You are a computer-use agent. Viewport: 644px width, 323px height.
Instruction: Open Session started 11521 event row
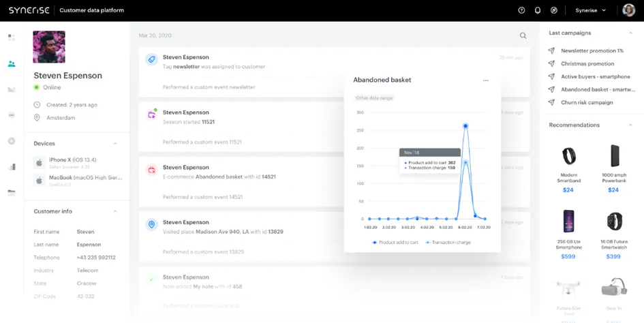click(334, 127)
